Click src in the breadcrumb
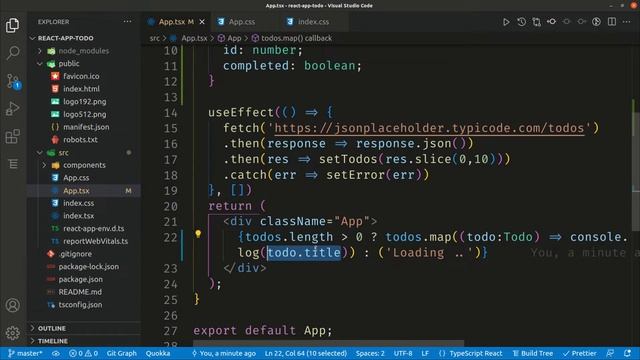640x360 pixels. (x=155, y=38)
